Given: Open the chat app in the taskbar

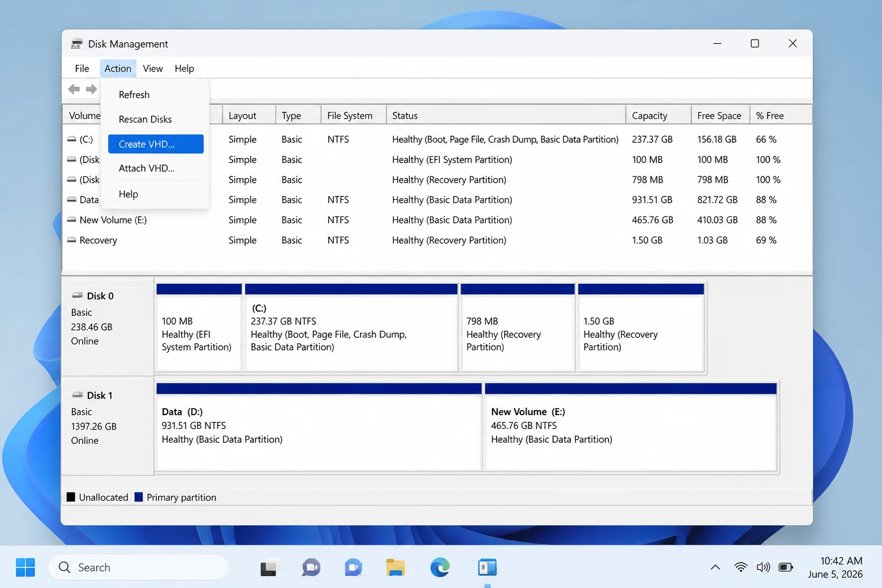Looking at the screenshot, I should [311, 567].
